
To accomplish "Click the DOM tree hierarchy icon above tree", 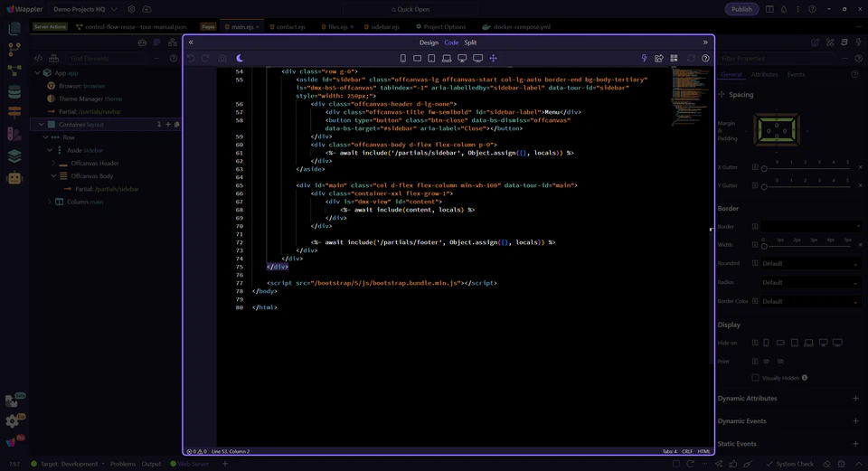I will (x=173, y=42).
